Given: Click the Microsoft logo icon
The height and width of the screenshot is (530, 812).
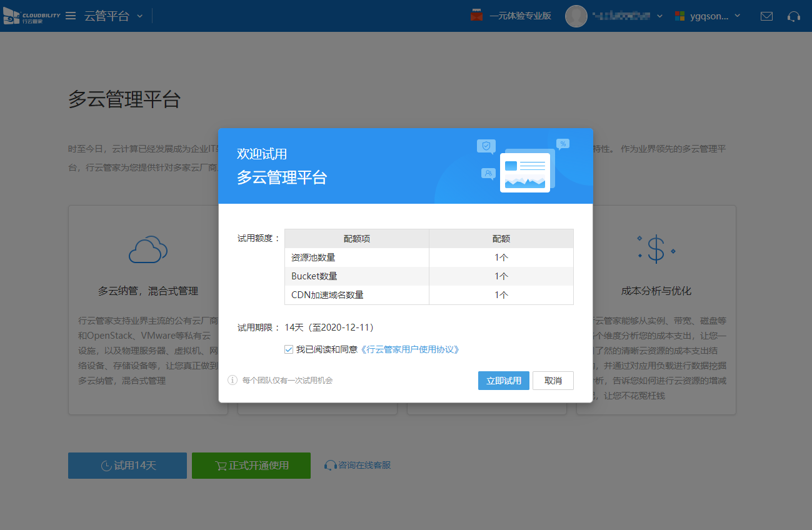Looking at the screenshot, I should coord(679,16).
